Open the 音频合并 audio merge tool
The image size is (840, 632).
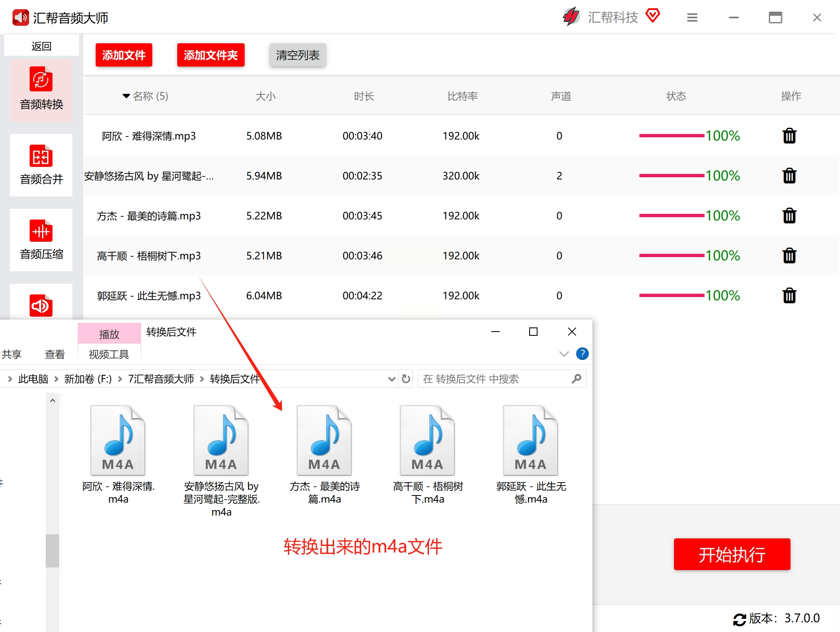[41, 165]
